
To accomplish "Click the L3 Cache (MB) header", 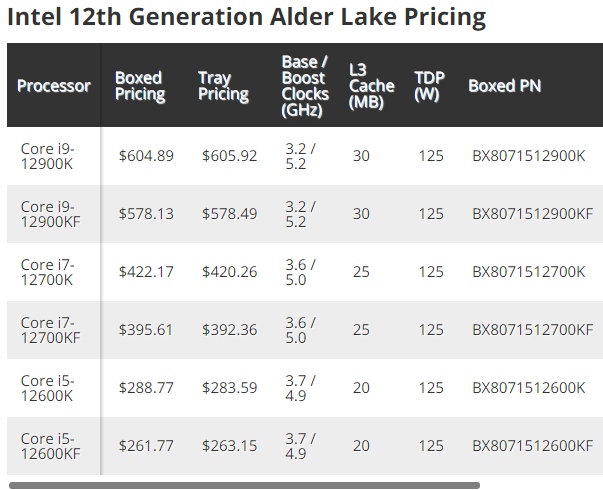I will coord(365,86).
